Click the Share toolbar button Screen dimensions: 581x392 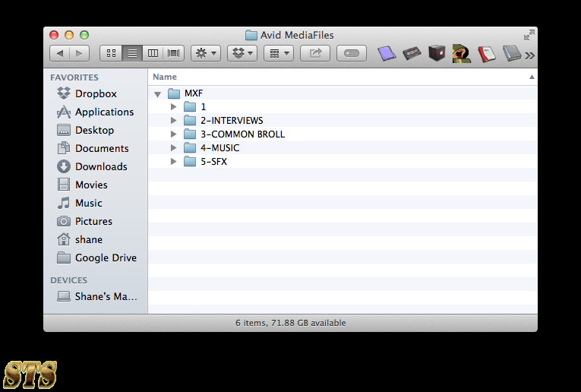coord(315,53)
